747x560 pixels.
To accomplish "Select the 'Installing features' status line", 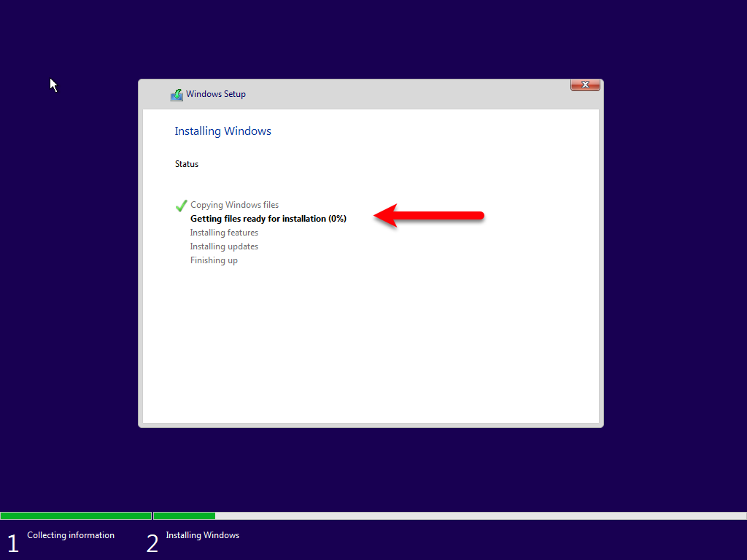I will pos(224,233).
